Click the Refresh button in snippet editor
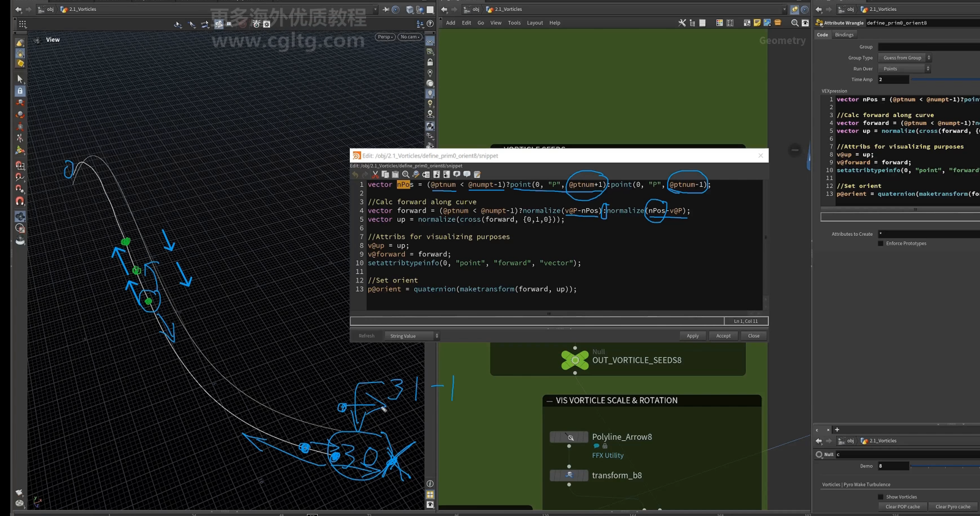Screen dimensions: 980x516 point(366,336)
